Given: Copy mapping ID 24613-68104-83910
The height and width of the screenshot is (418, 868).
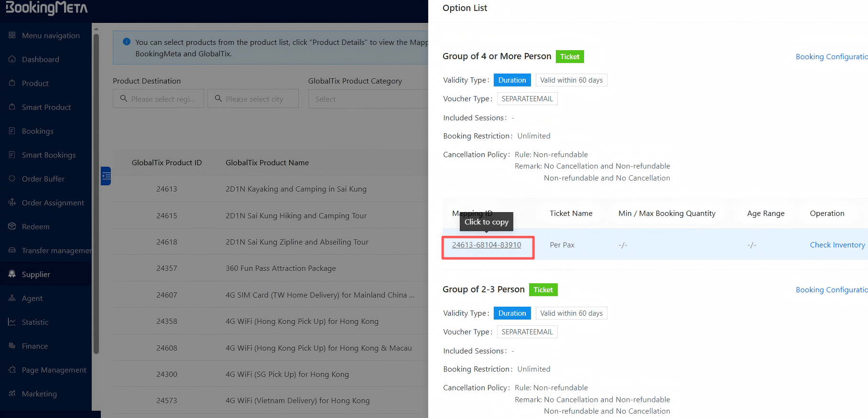Looking at the screenshot, I should coord(487,245).
